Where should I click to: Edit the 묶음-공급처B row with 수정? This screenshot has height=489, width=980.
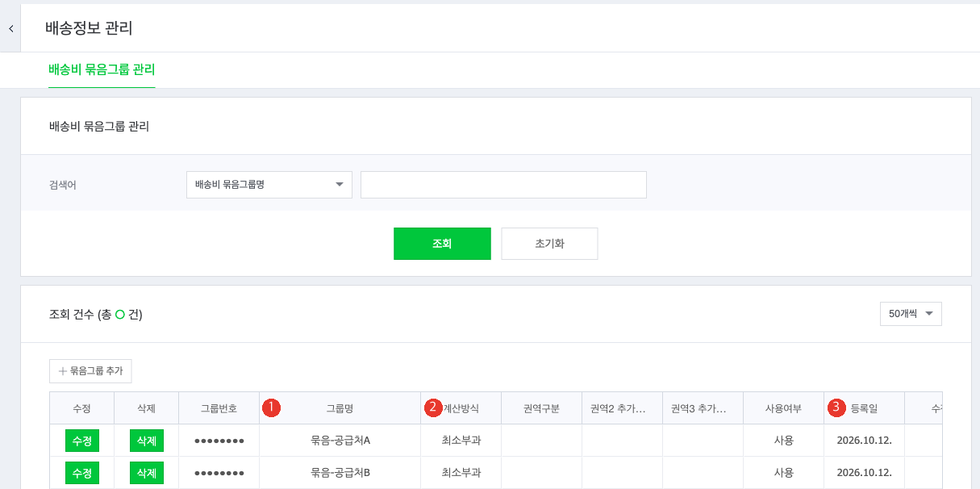point(81,472)
